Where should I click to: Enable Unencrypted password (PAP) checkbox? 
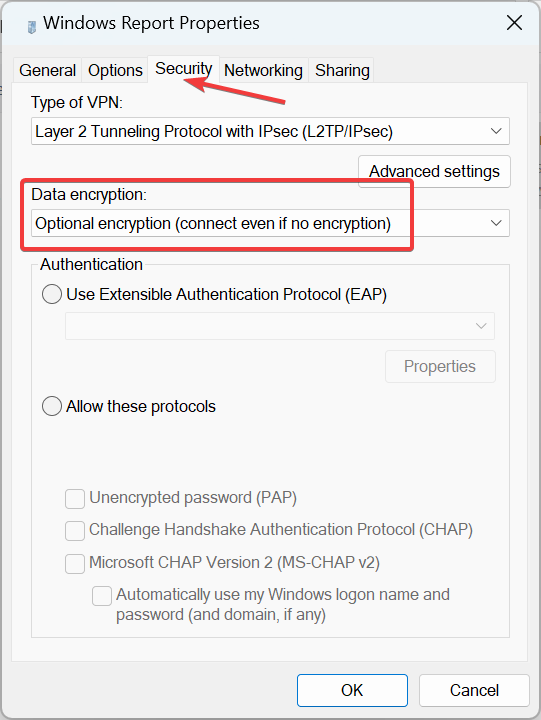75,499
